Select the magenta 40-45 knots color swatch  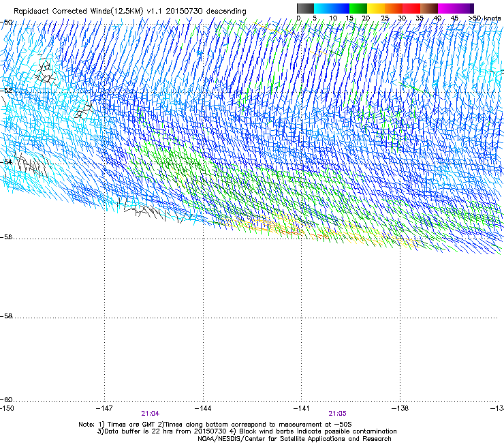(x=447, y=8)
